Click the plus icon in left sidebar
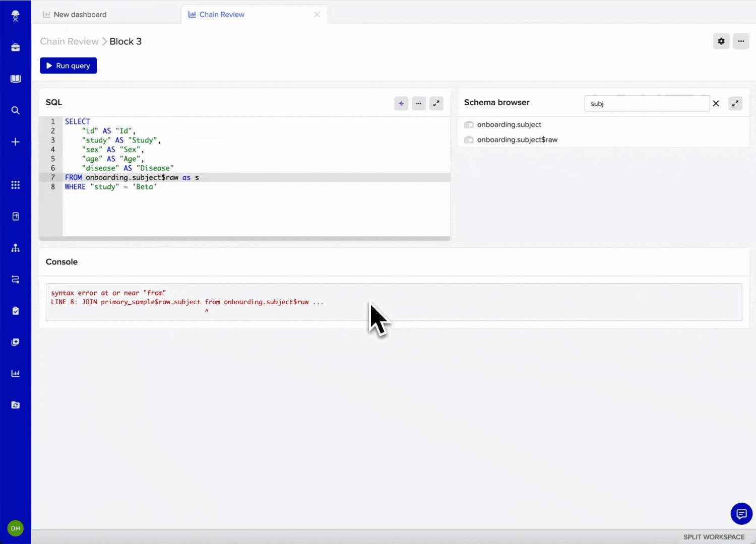Viewport: 756px width, 544px height. pyautogui.click(x=16, y=142)
